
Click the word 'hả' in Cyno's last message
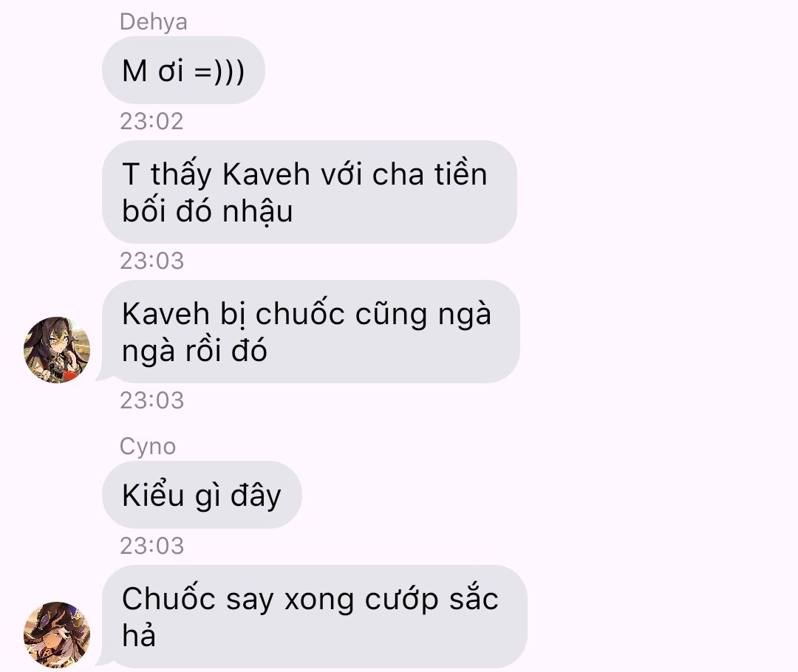(139, 634)
